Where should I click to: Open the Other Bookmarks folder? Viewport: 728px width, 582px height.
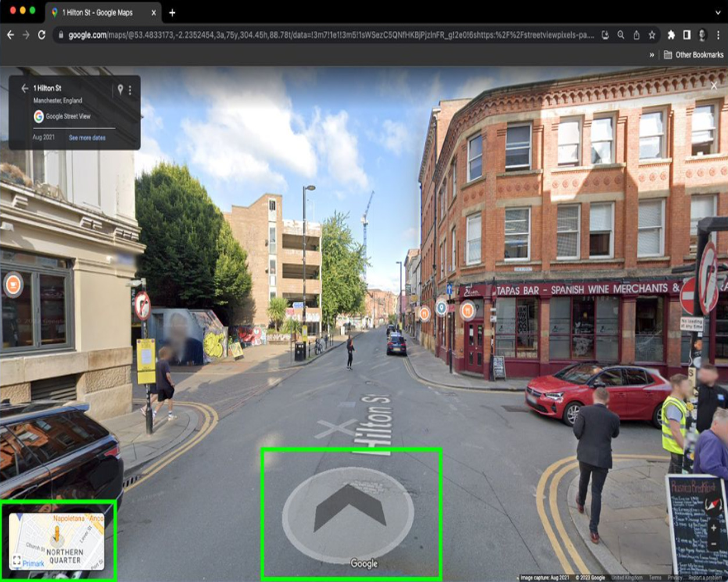694,55
